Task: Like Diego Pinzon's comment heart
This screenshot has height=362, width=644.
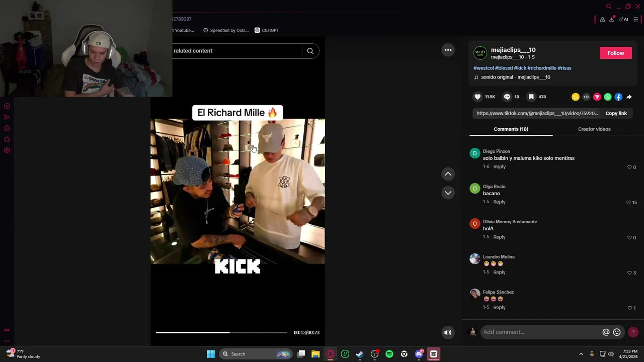Action: [629, 167]
